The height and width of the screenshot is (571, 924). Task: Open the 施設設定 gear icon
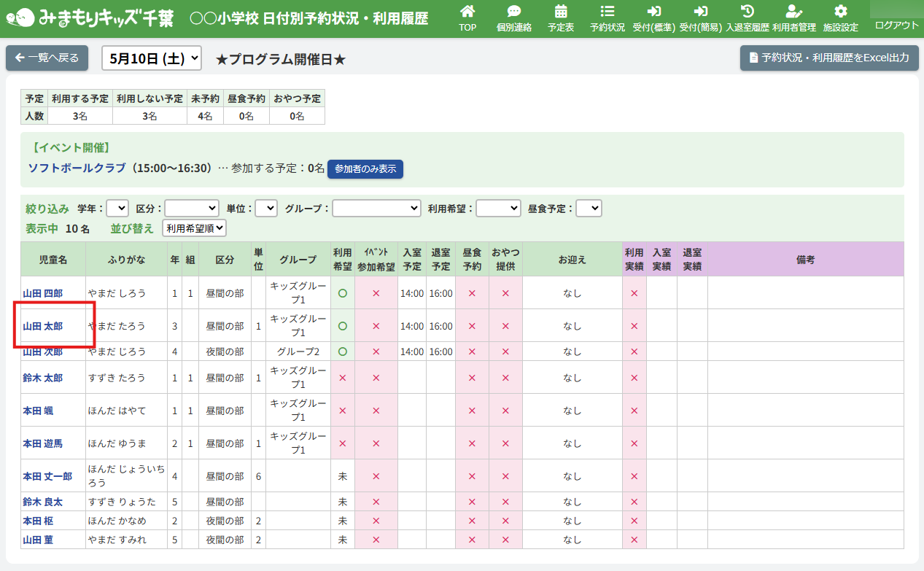click(841, 12)
